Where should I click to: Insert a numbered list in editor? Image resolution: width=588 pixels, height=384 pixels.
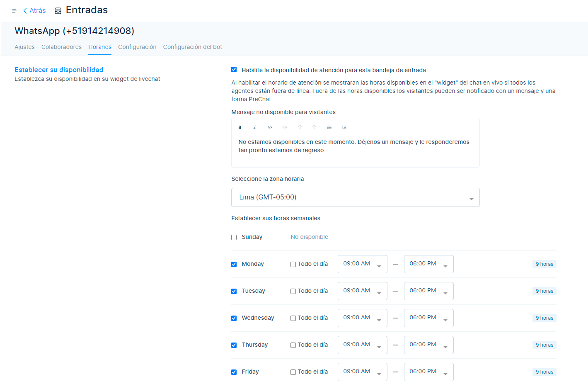[344, 127]
